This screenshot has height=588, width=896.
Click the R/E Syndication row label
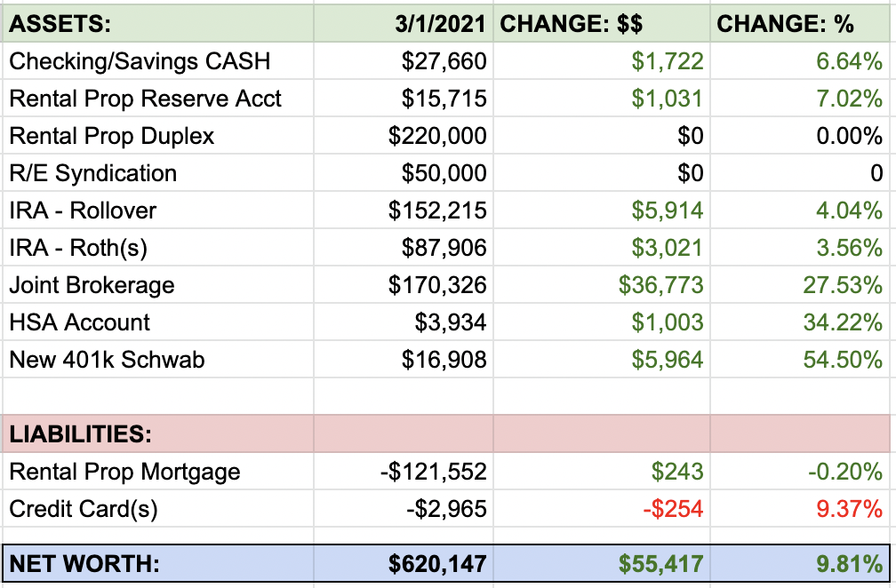pyautogui.click(x=93, y=173)
